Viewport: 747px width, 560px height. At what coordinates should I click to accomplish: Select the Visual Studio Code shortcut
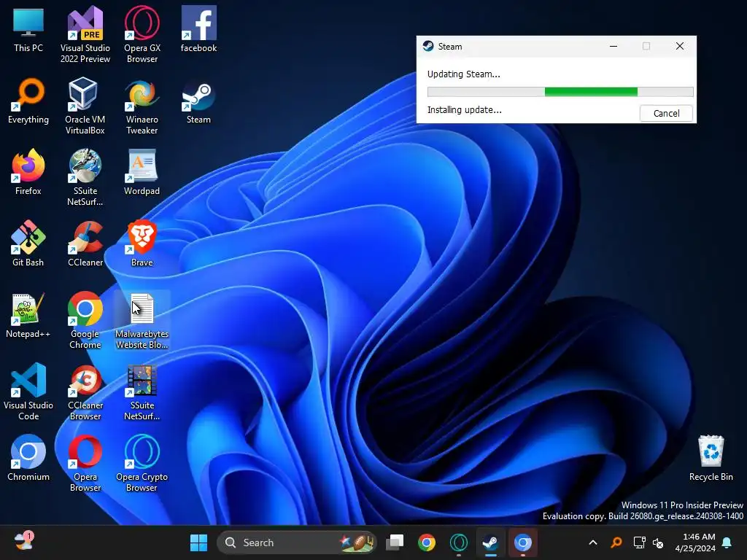pos(28,392)
